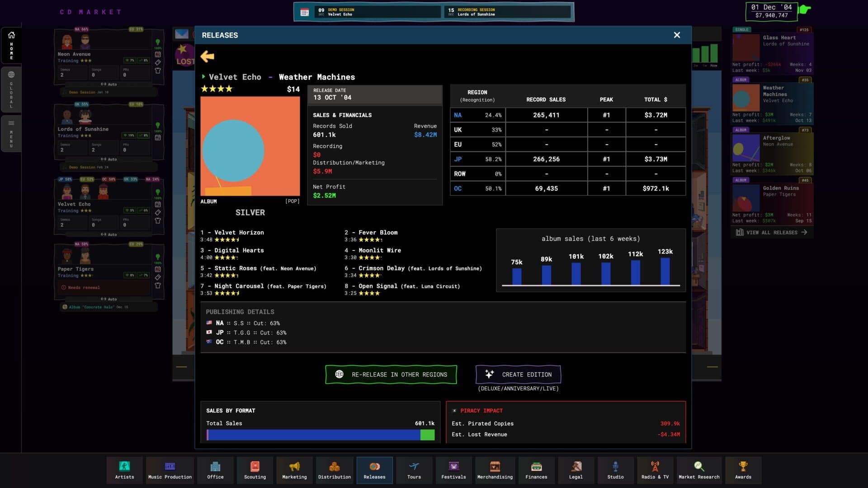Viewport: 868px width, 488px height.
Task: Click the Total Sales format bar
Action: 321,435
